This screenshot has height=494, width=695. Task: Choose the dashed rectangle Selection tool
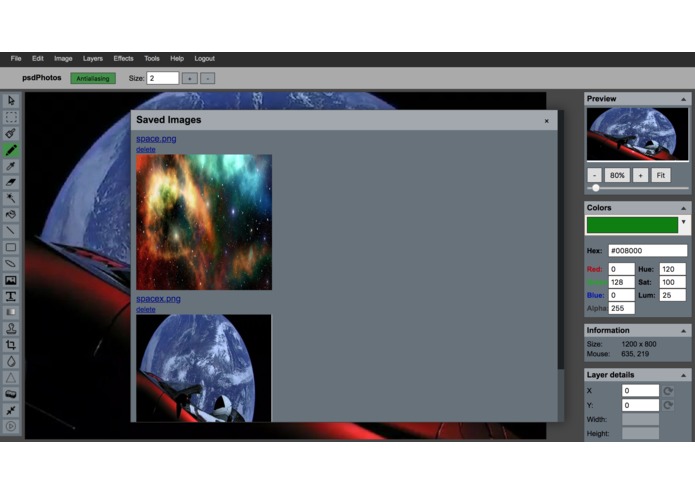click(x=11, y=117)
